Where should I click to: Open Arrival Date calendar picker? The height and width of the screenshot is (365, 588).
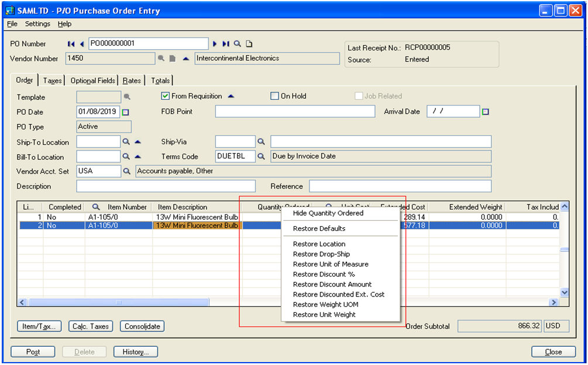click(x=486, y=111)
